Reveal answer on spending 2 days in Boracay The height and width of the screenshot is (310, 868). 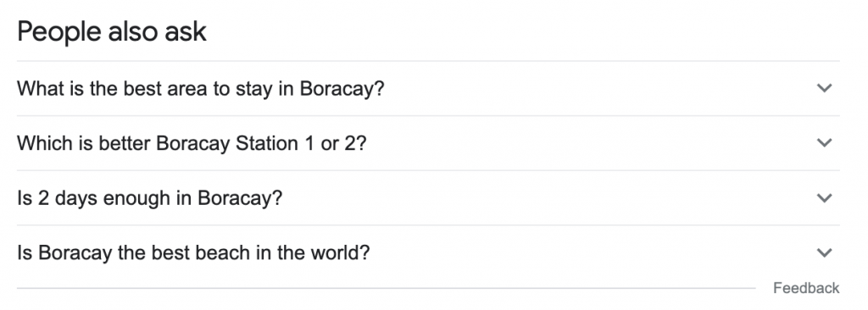[x=428, y=197]
